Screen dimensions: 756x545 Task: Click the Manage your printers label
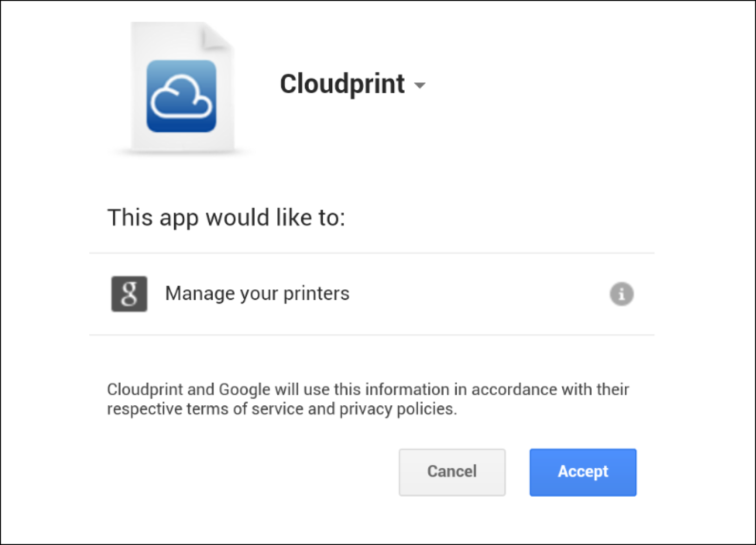[257, 294]
